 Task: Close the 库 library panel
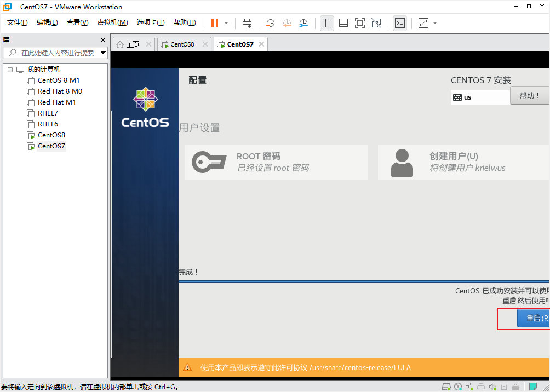103,39
